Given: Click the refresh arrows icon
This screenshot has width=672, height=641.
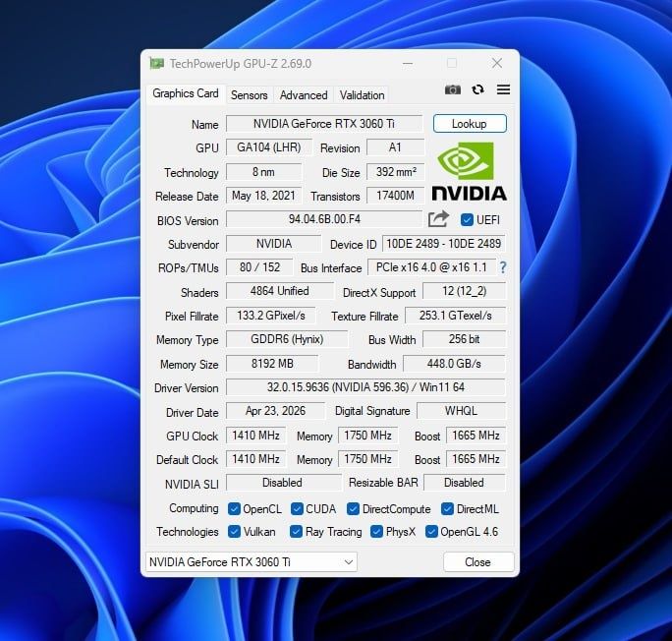Looking at the screenshot, I should point(477,89).
